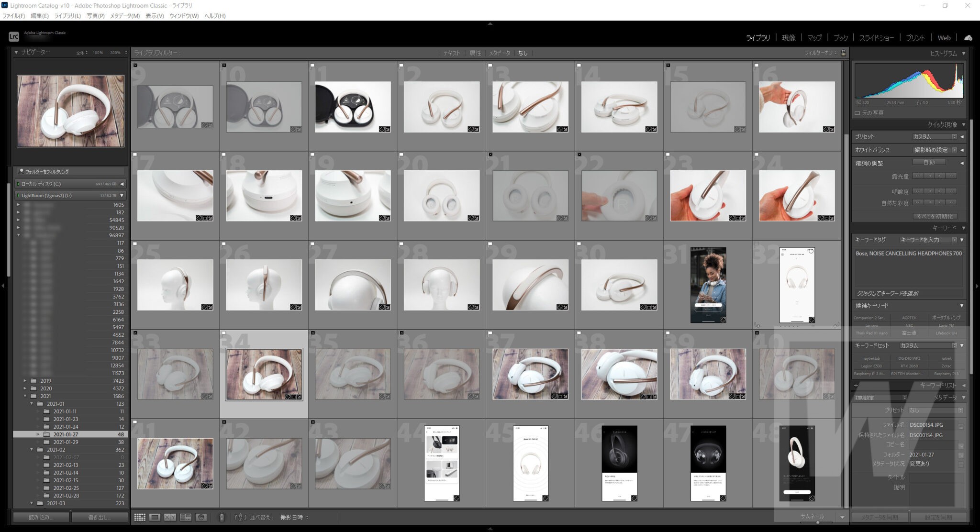Increase 露光量 using its right stepper arrow

pyautogui.click(x=939, y=176)
